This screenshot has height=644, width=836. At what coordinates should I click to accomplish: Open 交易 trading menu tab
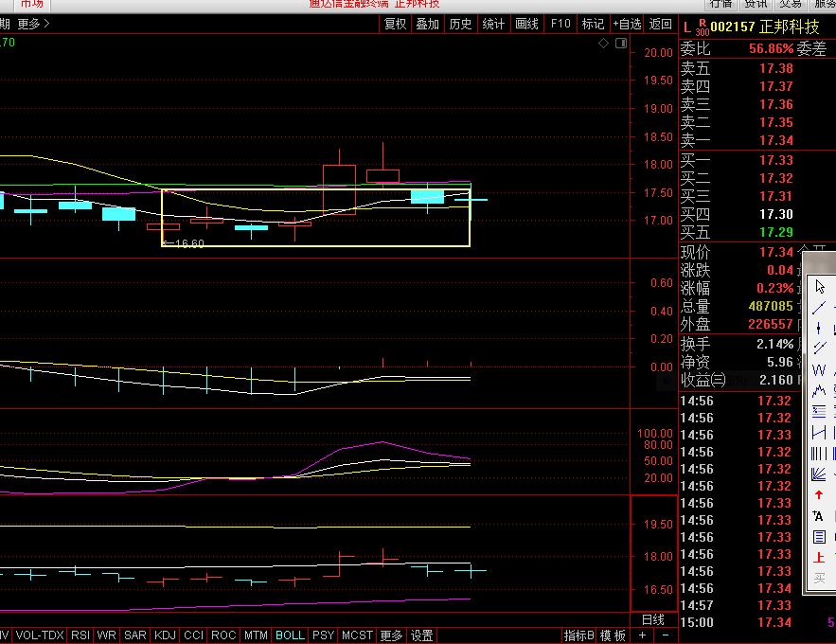coord(791,4)
